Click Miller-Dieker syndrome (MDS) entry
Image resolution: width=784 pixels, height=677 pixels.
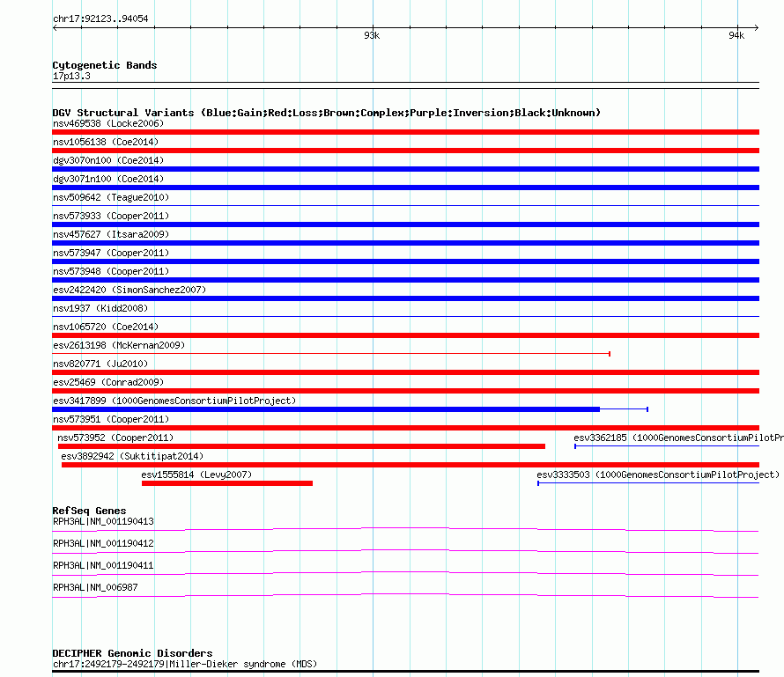click(x=185, y=664)
